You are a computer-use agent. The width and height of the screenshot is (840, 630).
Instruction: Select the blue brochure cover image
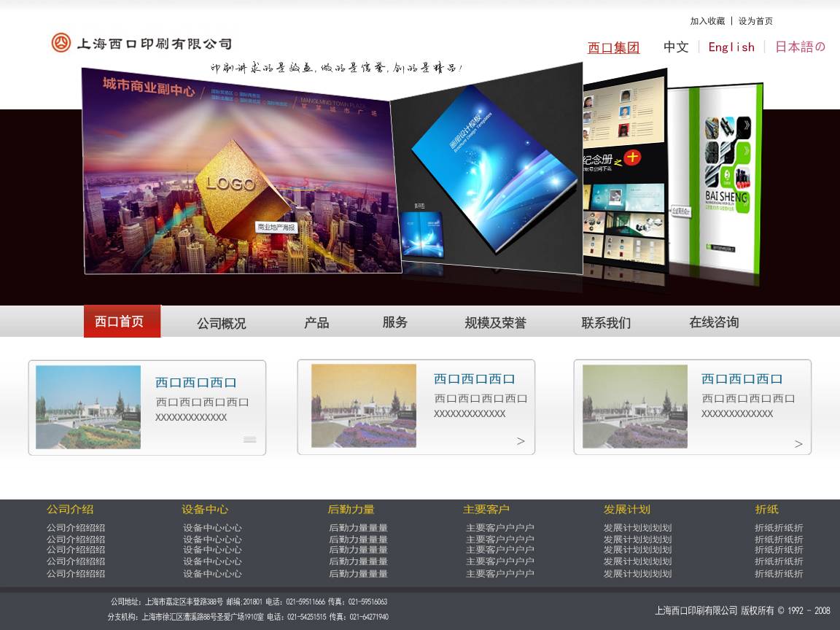[485, 168]
